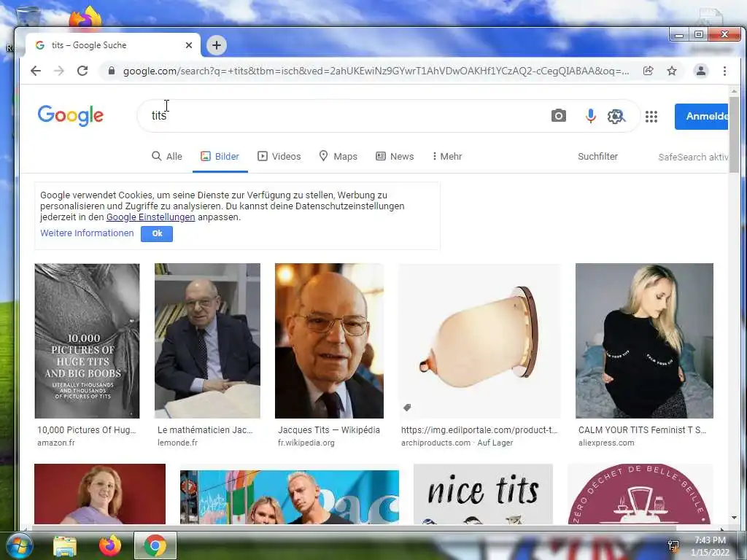Viewport: 747px width, 560px height.
Task: Open the address bar URL
Action: coord(376,71)
